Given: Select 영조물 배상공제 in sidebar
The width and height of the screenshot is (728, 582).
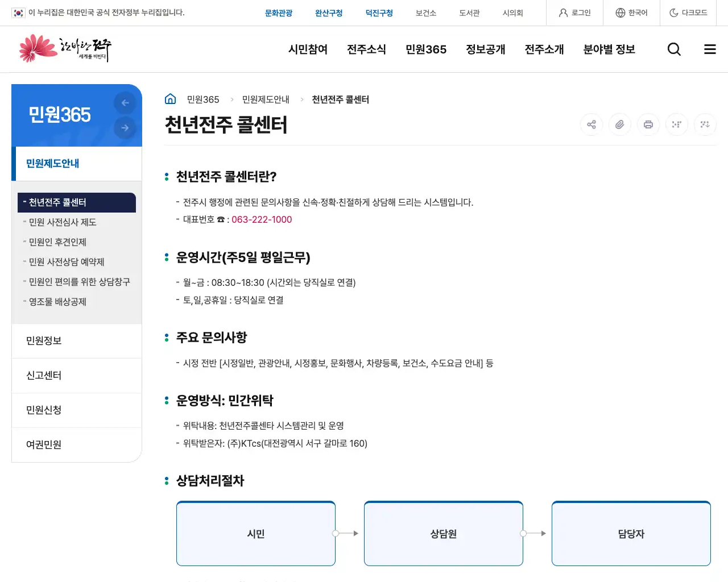Looking at the screenshot, I should 57,302.
